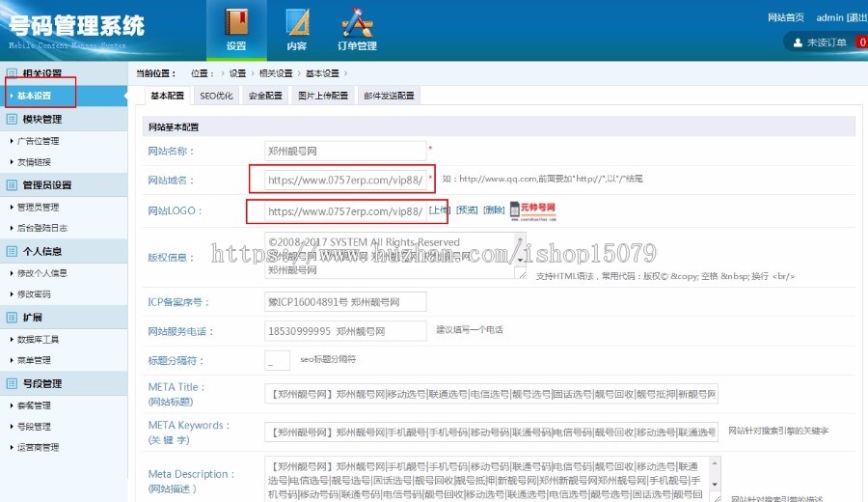The image size is (868, 502).
Task: Click the 版权信息 textarea resize handle
Action: (x=522, y=274)
